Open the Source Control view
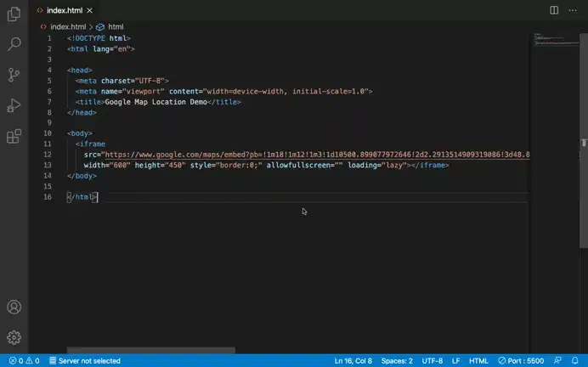Screen dimensions: 588x367 14,75
